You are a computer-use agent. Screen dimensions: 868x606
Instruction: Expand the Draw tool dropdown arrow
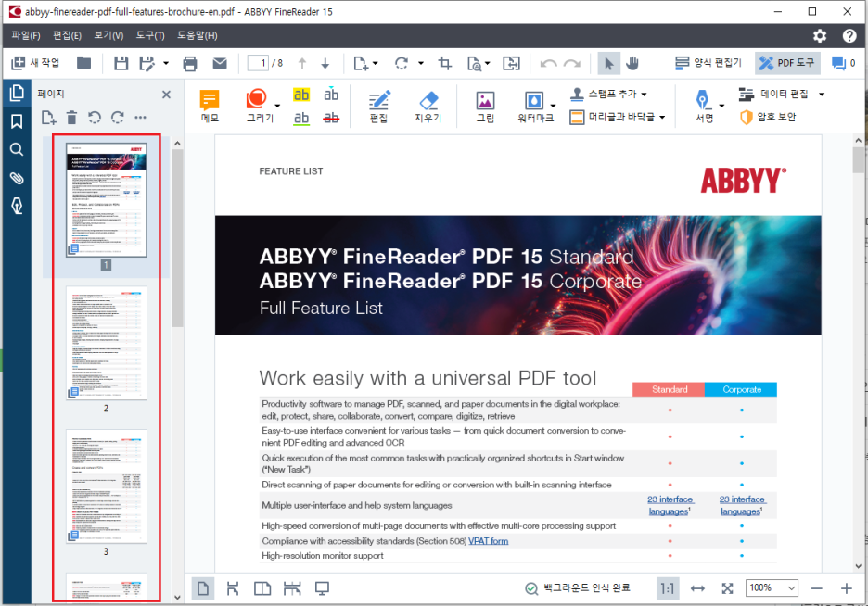tap(277, 106)
